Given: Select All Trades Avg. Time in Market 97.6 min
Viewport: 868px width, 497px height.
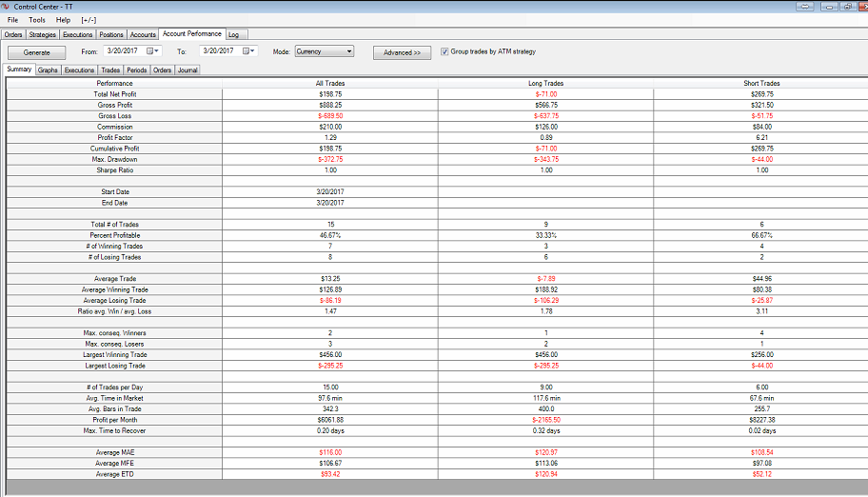Looking at the screenshot, I should coord(330,398).
